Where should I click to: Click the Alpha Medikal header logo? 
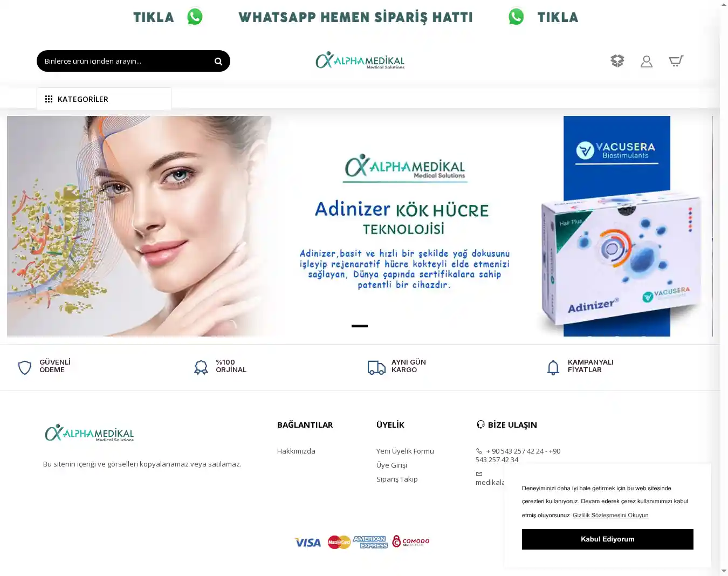[x=360, y=60]
